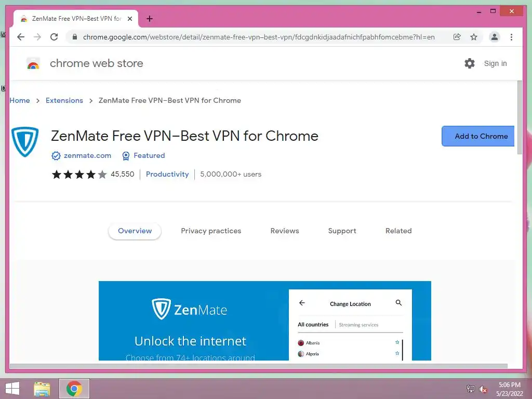Click the Chrome Web Store rainbow logo
Image resolution: width=532 pixels, height=399 pixels.
pos(33,63)
